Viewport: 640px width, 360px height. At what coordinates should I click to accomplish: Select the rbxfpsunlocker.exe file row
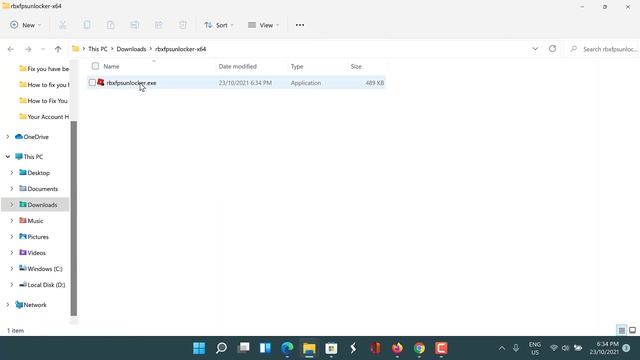tap(236, 83)
